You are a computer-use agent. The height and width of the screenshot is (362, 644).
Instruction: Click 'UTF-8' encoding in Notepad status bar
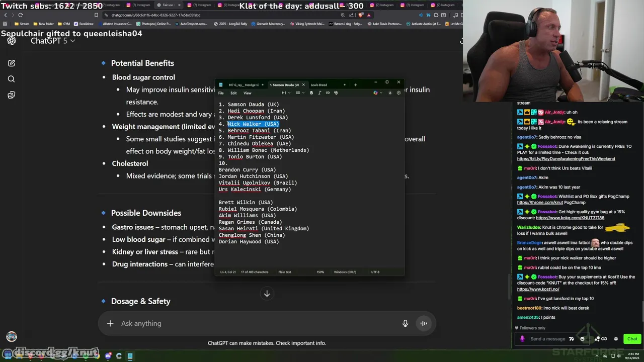pyautogui.click(x=375, y=272)
